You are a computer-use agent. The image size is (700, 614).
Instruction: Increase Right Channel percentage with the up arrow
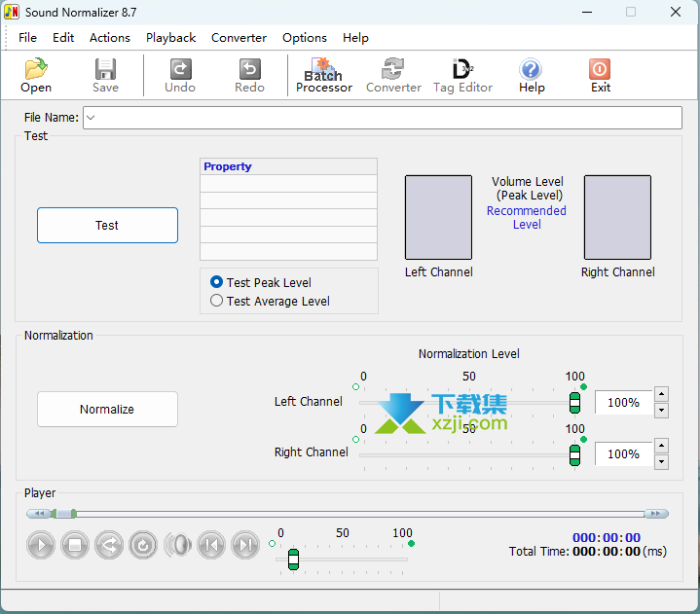tap(661, 446)
